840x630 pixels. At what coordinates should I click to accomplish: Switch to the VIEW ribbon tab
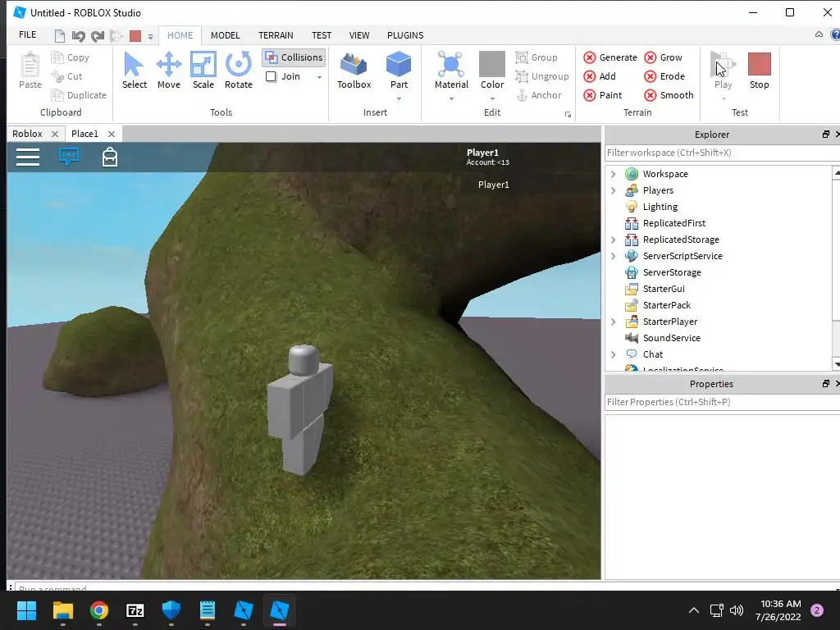pos(359,35)
